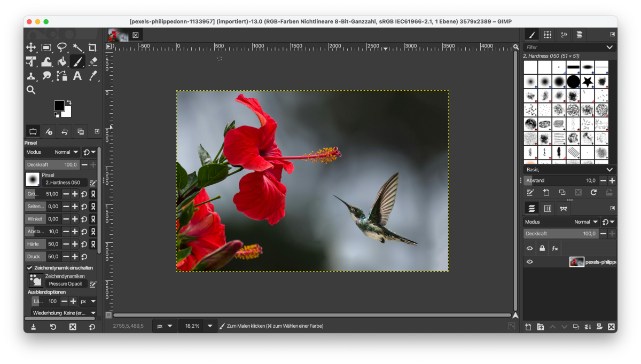Toggle the lock icon in the Layers panel

click(541, 248)
